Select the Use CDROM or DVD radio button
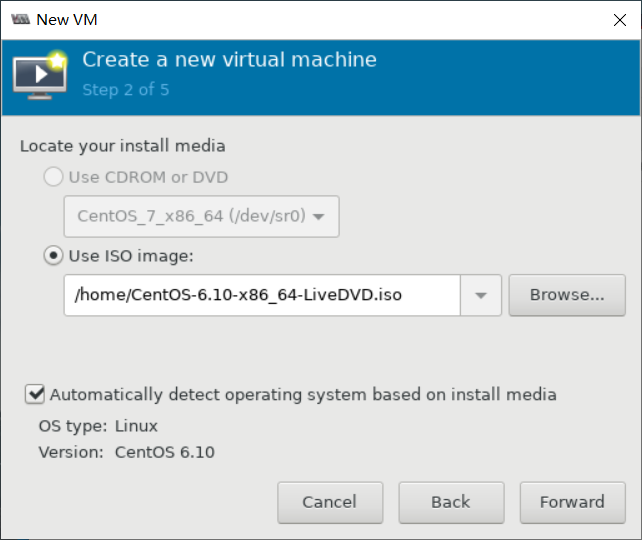Viewport: 642px width, 540px height. (x=53, y=177)
